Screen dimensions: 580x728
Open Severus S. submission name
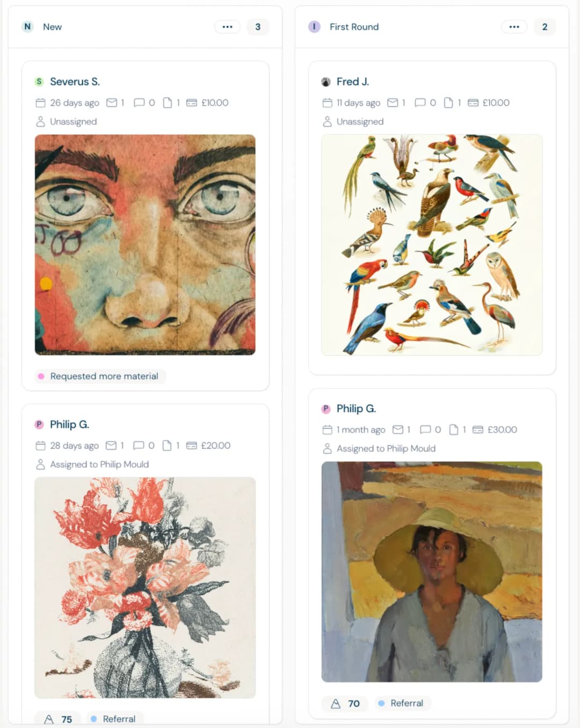point(75,82)
